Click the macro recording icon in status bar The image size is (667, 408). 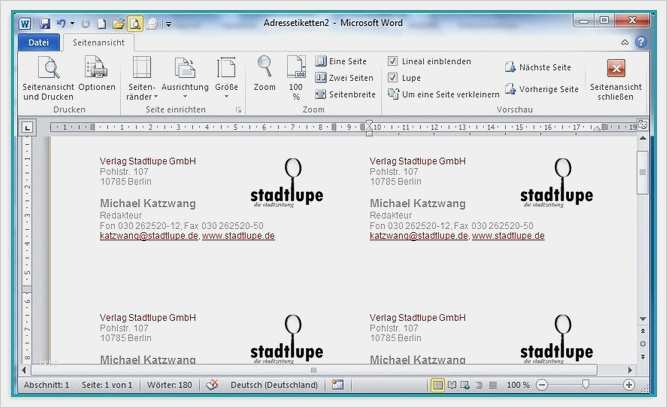click(338, 385)
